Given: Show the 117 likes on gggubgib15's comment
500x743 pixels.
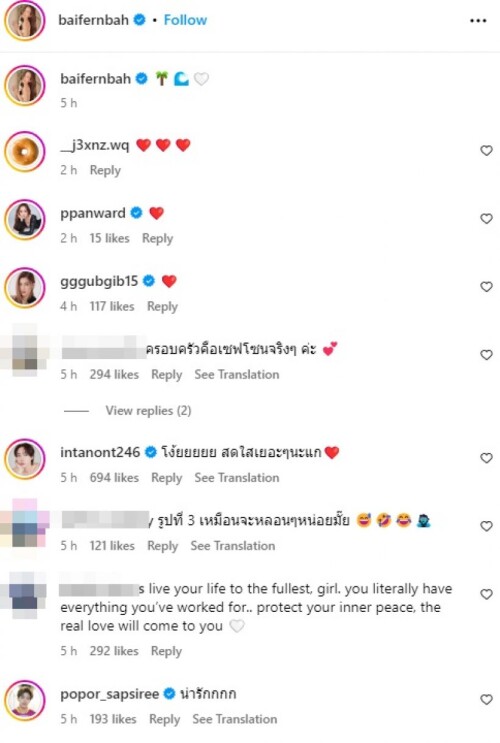Looking at the screenshot, I should [x=112, y=307].
